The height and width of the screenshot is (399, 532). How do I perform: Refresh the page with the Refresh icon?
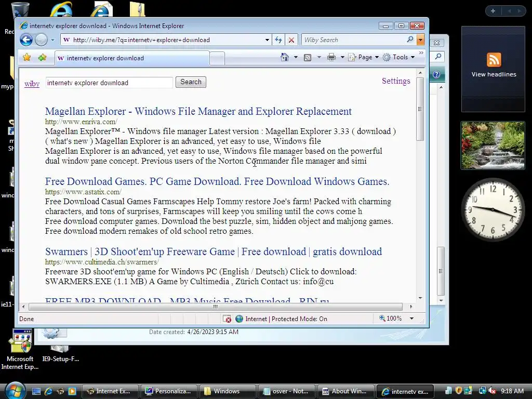pyautogui.click(x=278, y=40)
